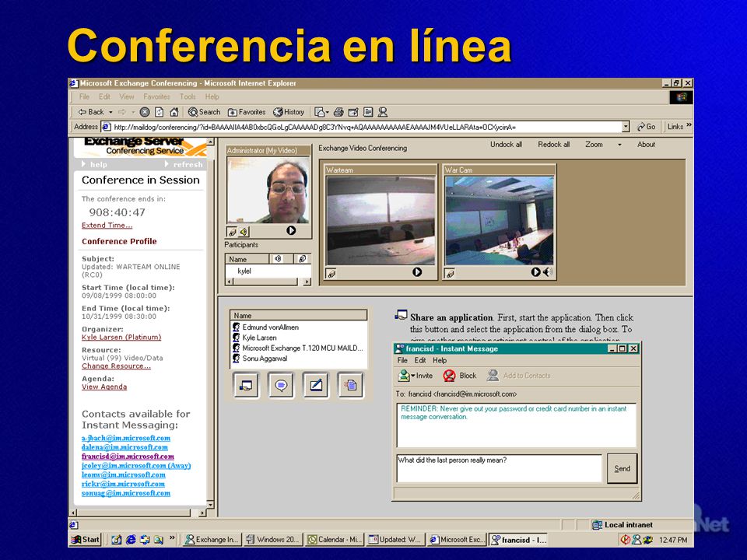Click the Internet Explorer quick launch icon in taskbar
Viewport: 747px width, 560px height.
tap(131, 540)
